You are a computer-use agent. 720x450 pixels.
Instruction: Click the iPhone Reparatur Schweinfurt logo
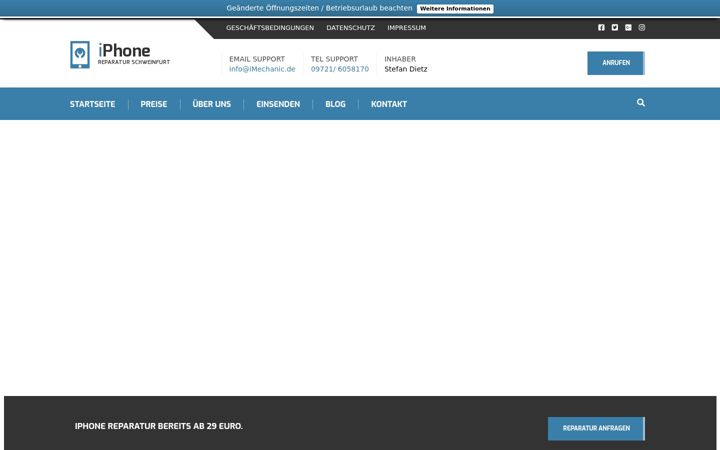120,55
